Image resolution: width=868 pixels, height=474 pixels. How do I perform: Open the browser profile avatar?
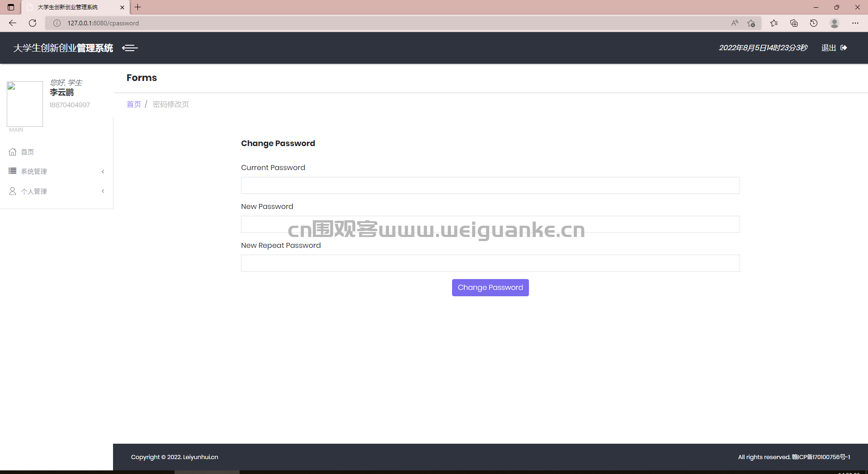[835, 23]
